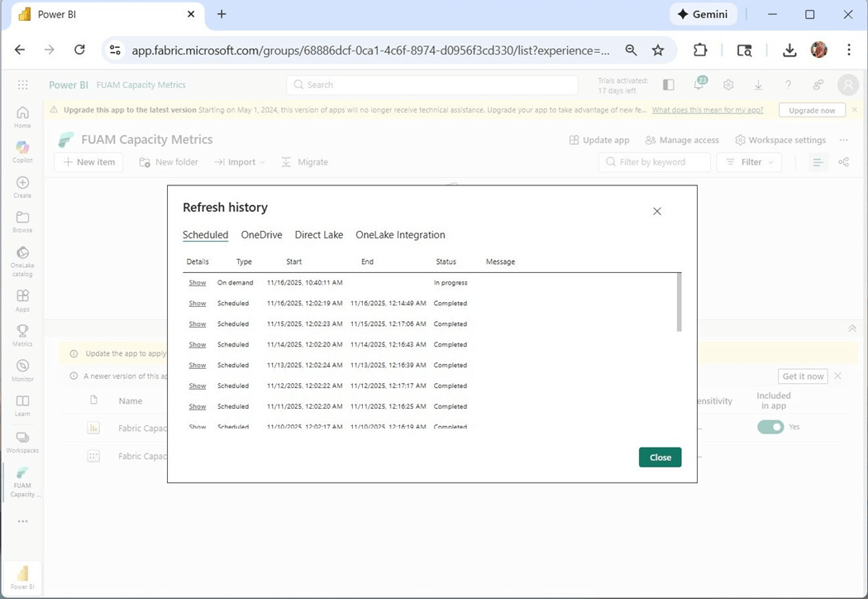The width and height of the screenshot is (868, 599).
Task: Show details for 11/11/2025 scheduled refresh
Action: coord(197,406)
